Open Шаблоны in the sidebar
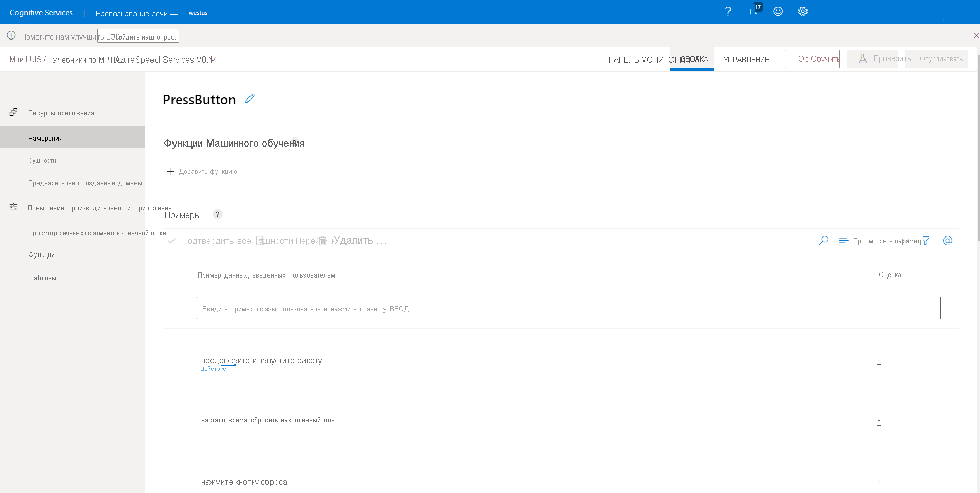 (43, 278)
